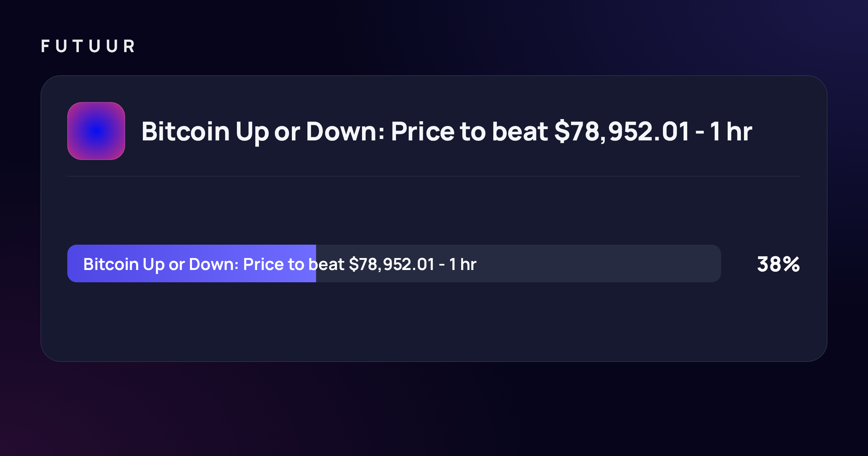Click the $78,952.01 price in the heading

point(622,131)
